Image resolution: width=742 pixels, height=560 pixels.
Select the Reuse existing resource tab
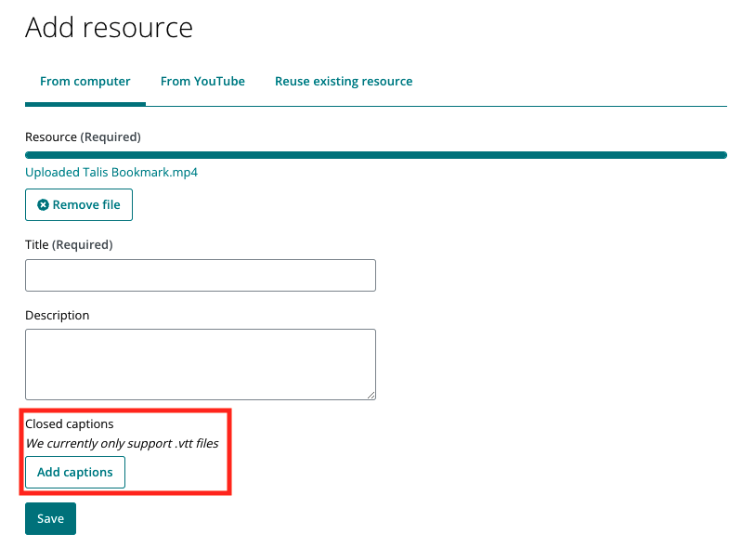pos(344,82)
